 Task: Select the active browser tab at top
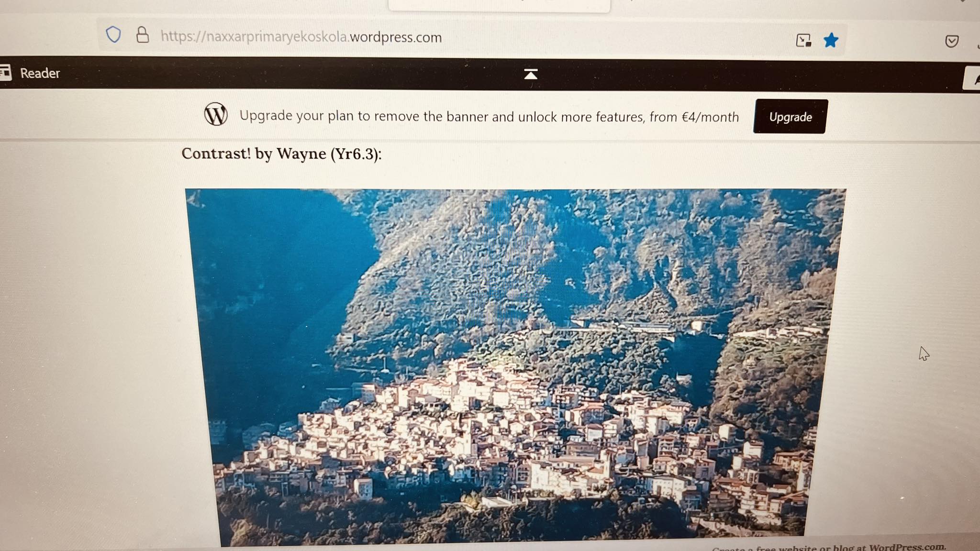pos(499,5)
